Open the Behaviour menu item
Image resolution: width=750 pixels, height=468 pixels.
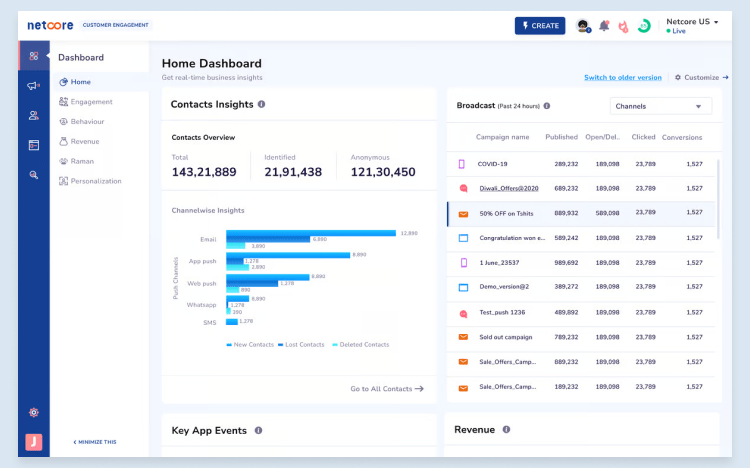(81, 122)
